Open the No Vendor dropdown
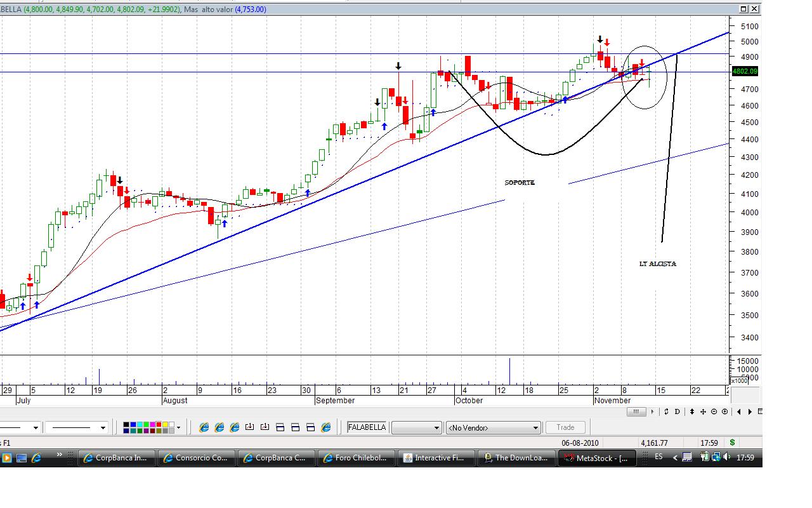Screen dimensions: 812x508 [x=494, y=427]
